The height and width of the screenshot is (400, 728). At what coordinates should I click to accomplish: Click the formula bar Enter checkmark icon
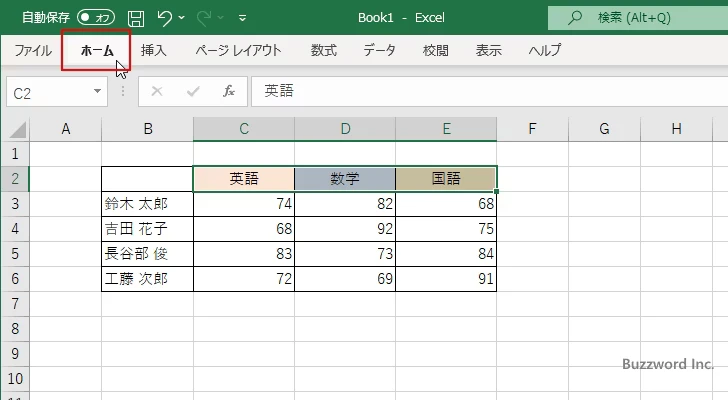coord(193,91)
